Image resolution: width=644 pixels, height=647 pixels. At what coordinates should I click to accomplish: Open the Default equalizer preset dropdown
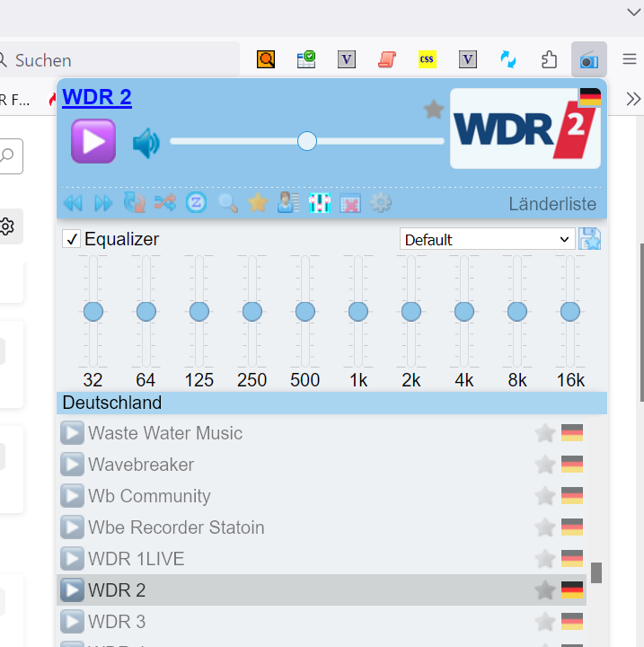point(487,239)
